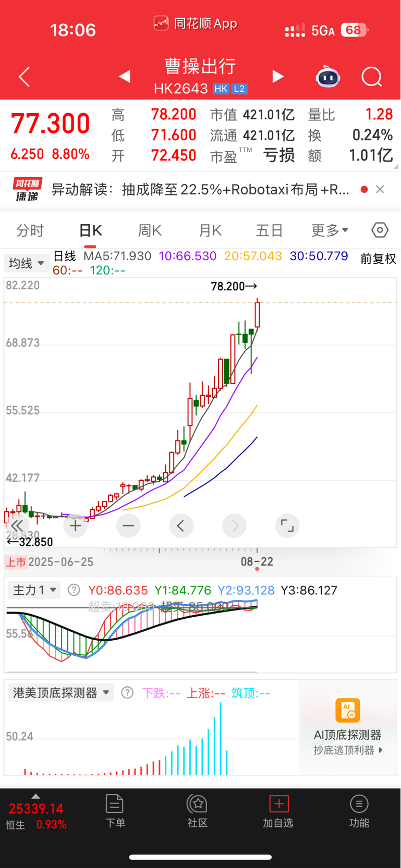Move chart cursor right one candle

pos(234,525)
